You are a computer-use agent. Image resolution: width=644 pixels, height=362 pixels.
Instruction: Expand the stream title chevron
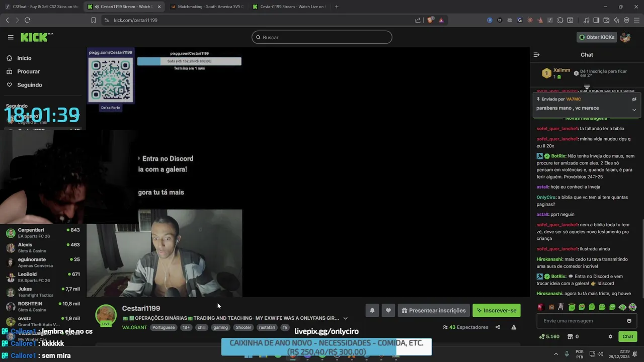point(345,318)
